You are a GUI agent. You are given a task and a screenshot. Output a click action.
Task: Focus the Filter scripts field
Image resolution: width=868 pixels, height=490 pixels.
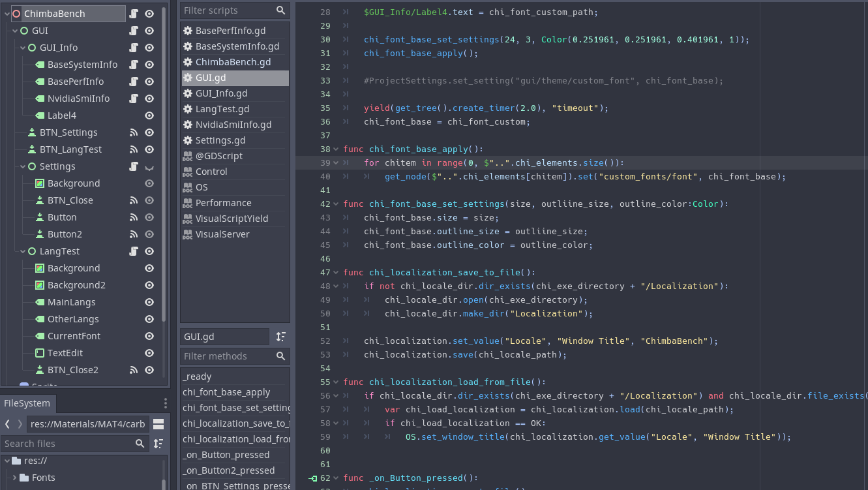click(x=235, y=10)
